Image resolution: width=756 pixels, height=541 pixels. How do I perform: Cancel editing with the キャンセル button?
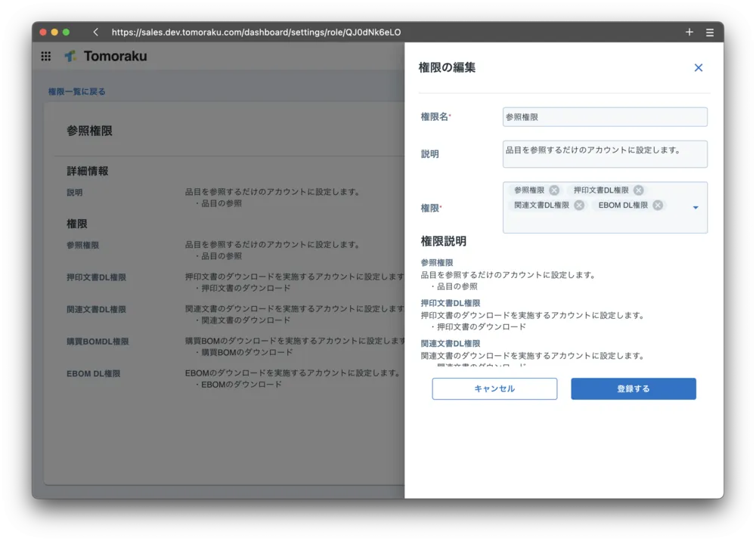[494, 388]
